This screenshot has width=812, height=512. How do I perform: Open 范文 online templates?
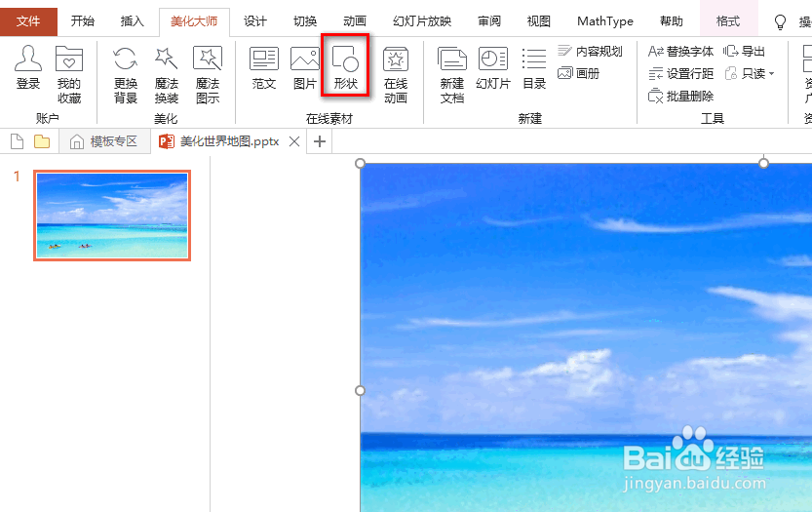[263, 67]
